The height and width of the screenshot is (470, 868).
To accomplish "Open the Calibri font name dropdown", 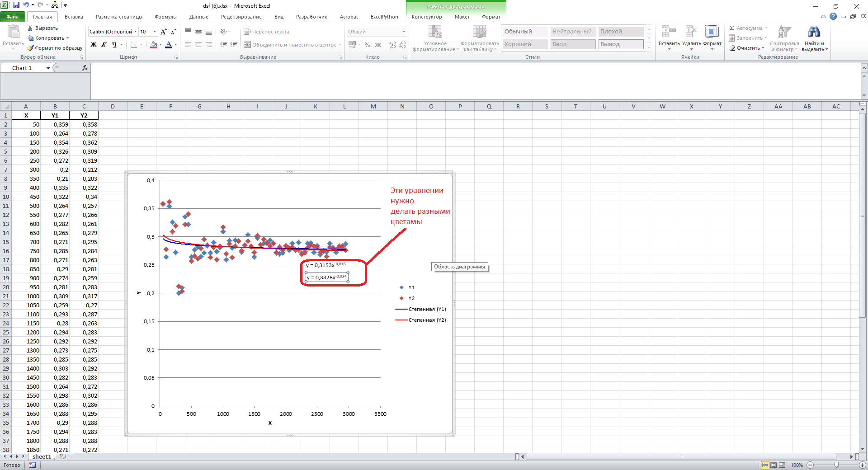I will [x=135, y=32].
